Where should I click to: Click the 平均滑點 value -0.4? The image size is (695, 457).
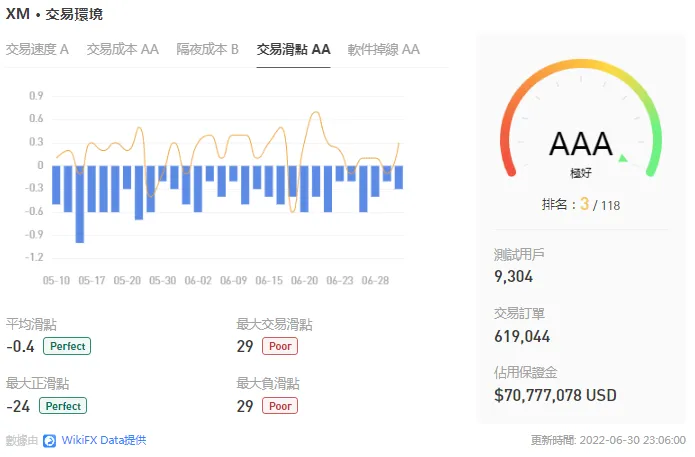click(20, 347)
